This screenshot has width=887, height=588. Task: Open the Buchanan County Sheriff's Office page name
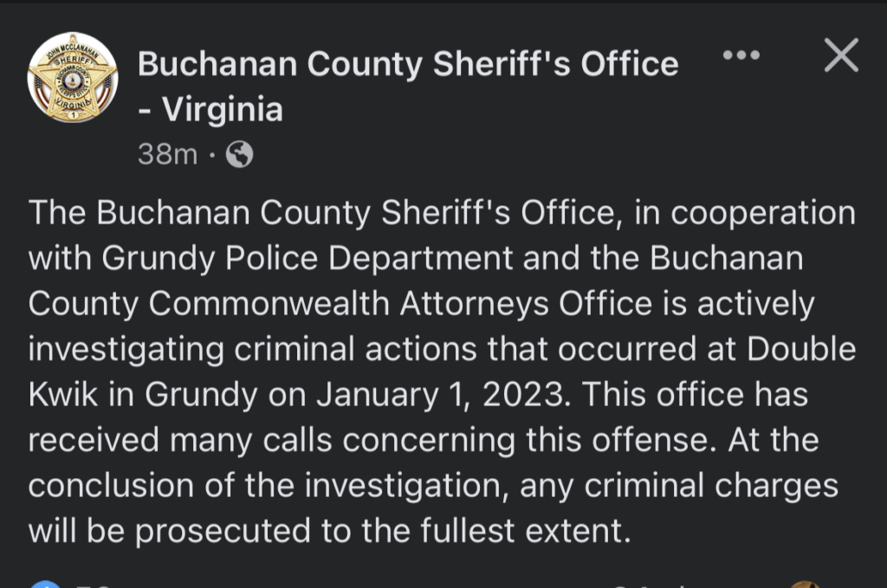408,64
